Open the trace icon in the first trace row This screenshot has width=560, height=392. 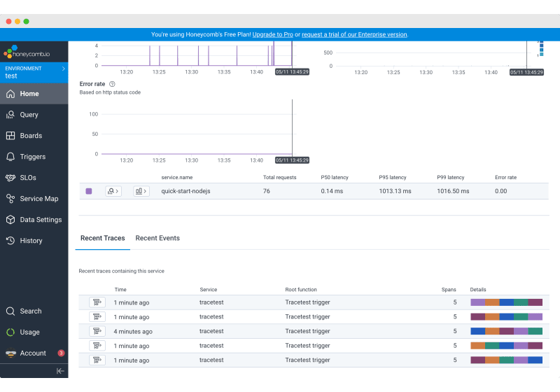click(x=97, y=302)
